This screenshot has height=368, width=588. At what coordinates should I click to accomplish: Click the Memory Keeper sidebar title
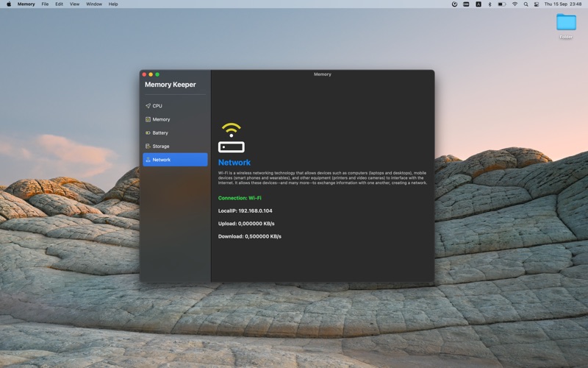tap(171, 85)
